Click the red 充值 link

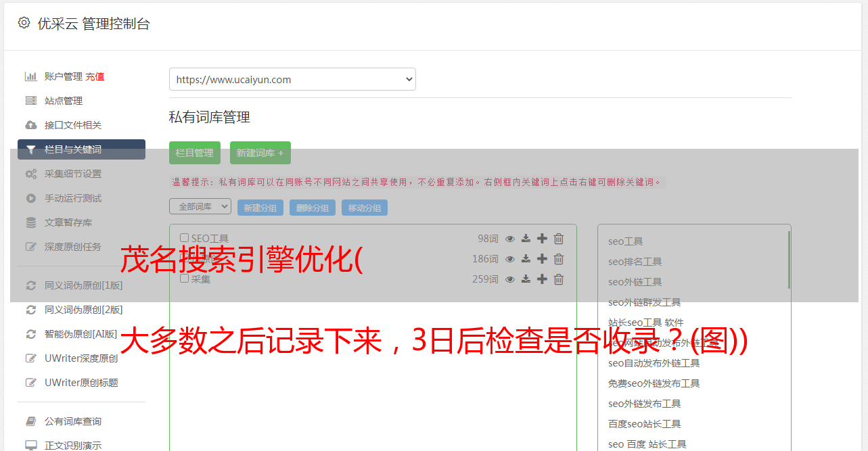click(95, 76)
